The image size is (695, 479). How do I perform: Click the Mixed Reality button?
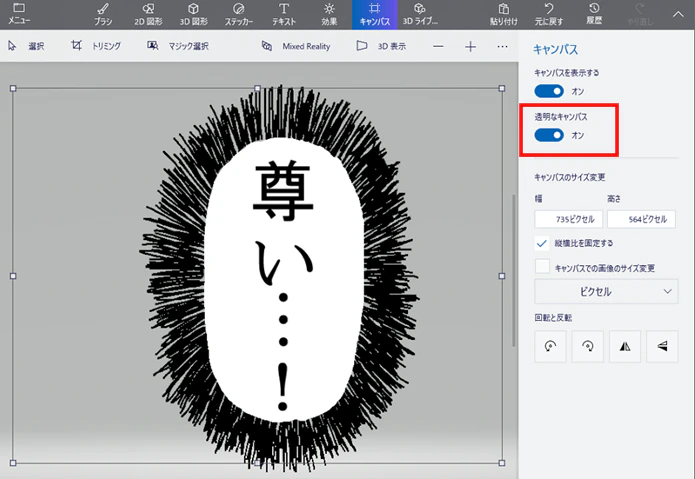(x=296, y=46)
